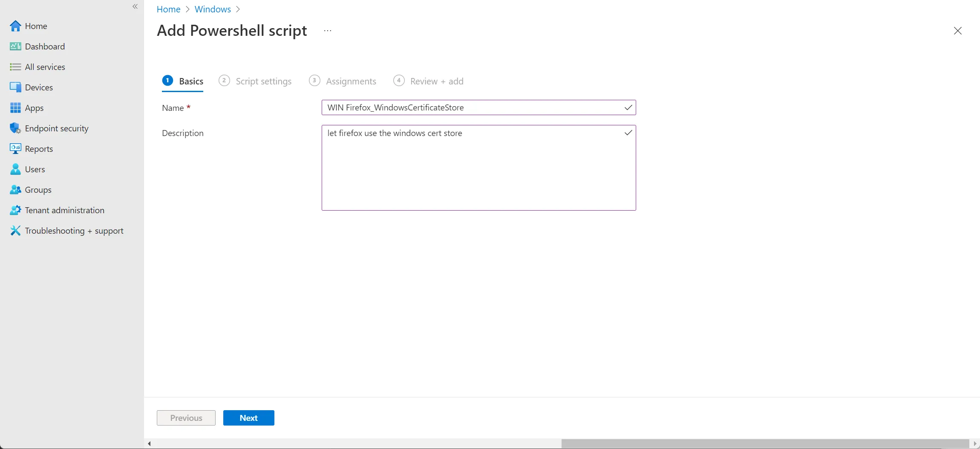Viewport: 980px width, 449px height.
Task: Click the Troubleshooting + support wrench icon
Action: (x=15, y=231)
